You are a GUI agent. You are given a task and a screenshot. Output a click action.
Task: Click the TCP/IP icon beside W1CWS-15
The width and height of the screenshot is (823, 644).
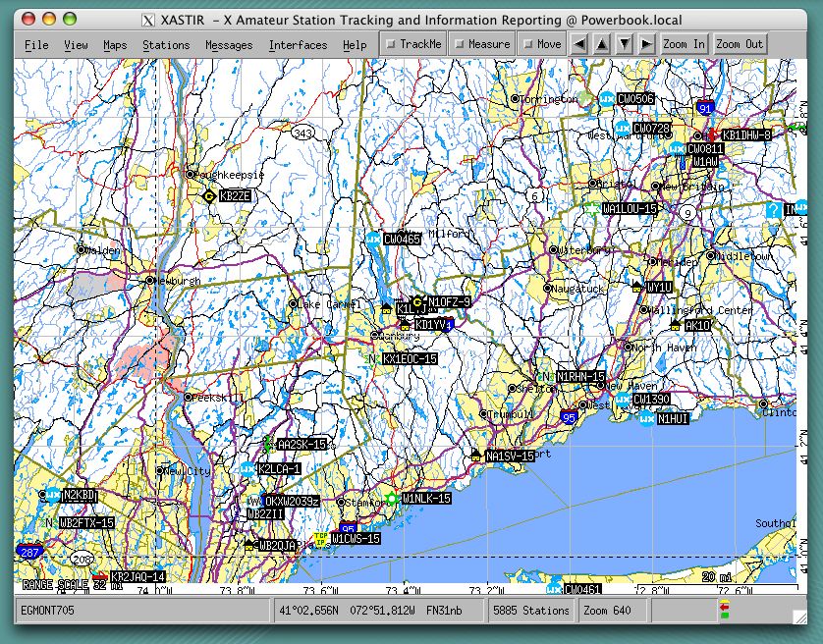point(321,539)
